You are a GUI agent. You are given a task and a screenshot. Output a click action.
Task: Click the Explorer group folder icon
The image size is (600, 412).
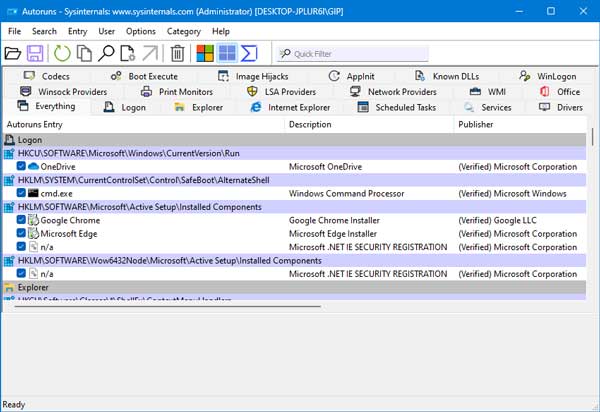pos(9,287)
